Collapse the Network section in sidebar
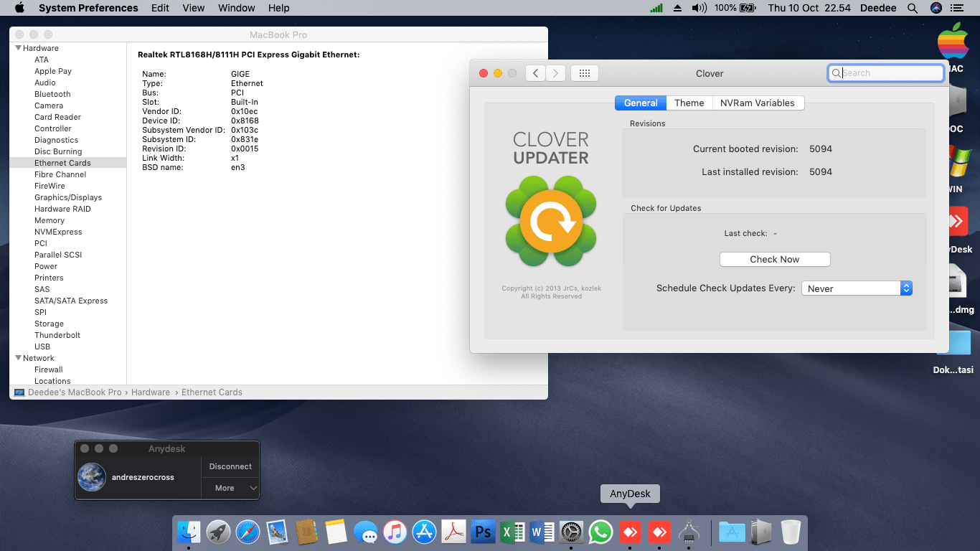Image resolution: width=980 pixels, height=551 pixels. (x=18, y=358)
